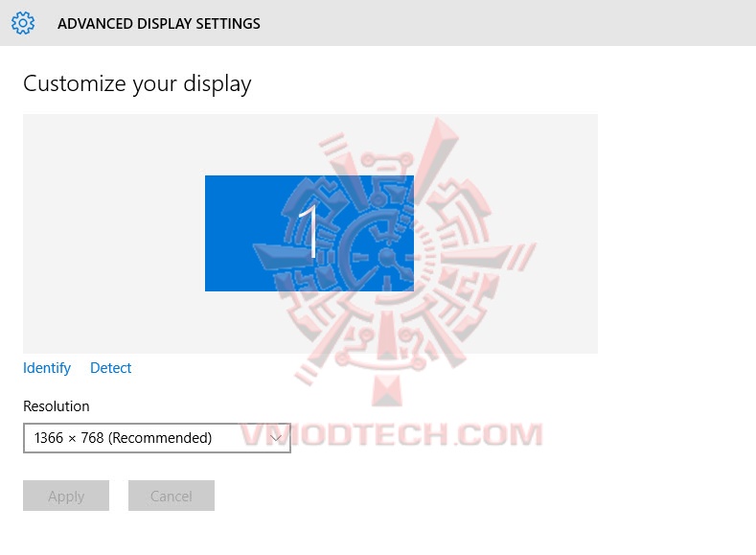
Task: Detect additional monitors via Detect
Action: coord(110,368)
